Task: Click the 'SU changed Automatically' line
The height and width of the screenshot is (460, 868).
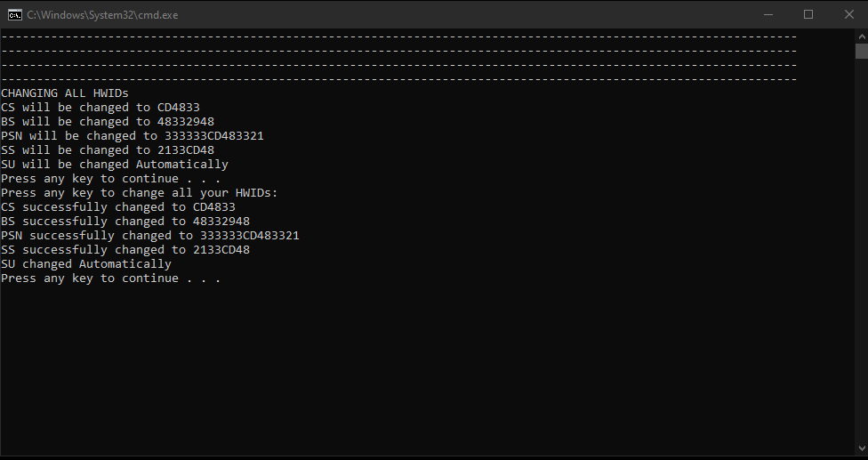Action: point(85,264)
